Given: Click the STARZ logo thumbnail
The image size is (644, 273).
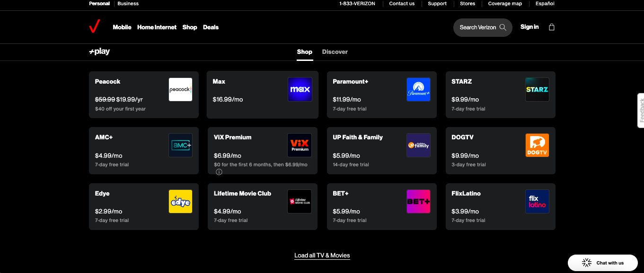Looking at the screenshot, I should 537,89.
